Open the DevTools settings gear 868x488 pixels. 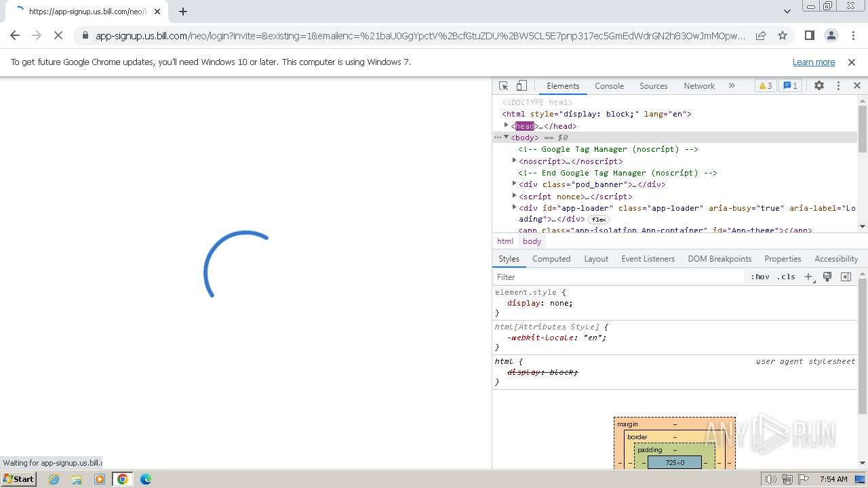click(819, 86)
